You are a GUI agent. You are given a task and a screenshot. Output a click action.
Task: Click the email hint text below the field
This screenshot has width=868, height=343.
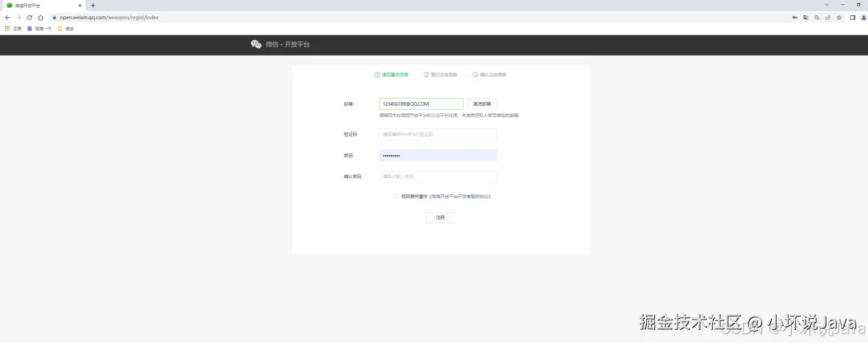tap(448, 115)
